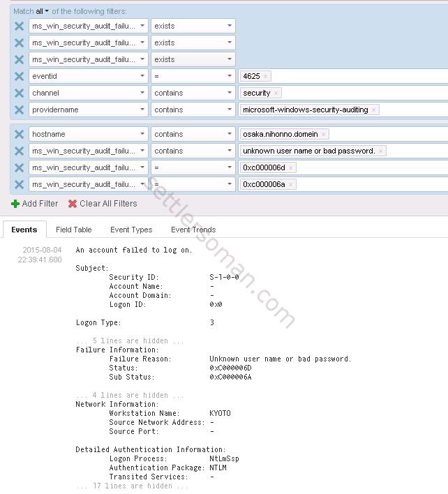
Task: Switch to the Event Trends tab
Action: (x=193, y=230)
